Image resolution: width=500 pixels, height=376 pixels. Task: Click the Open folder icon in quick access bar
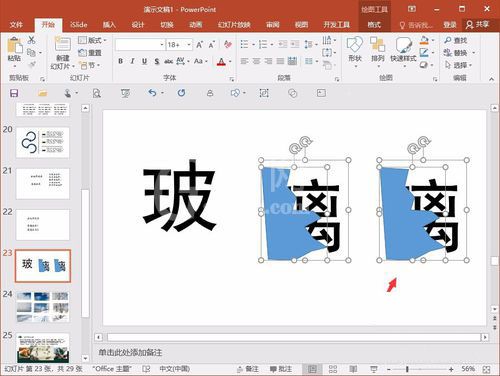pos(42,93)
